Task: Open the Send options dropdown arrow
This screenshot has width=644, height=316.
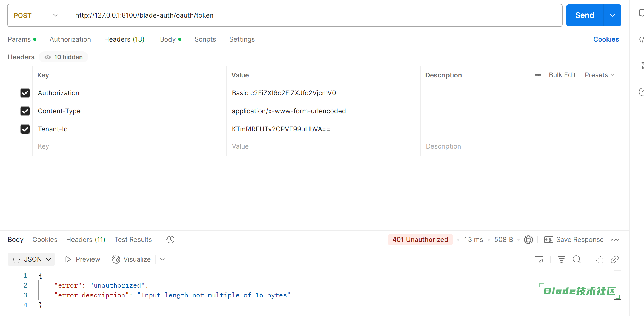Action: [612, 15]
